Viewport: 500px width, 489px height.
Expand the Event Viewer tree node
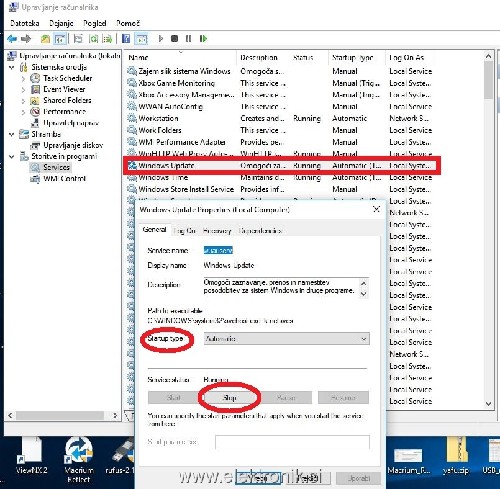[x=23, y=90]
